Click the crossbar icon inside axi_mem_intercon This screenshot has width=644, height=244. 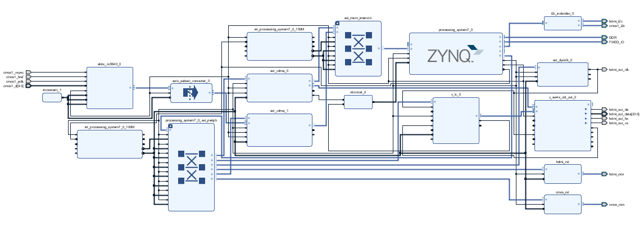point(358,48)
